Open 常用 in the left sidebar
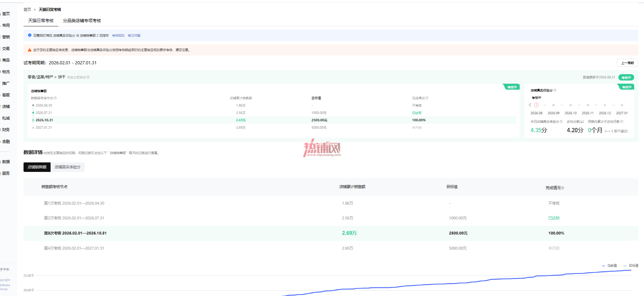 pos(6,25)
